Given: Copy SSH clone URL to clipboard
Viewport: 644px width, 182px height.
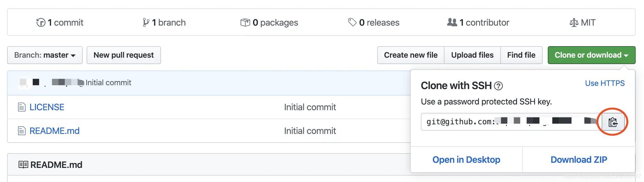Looking at the screenshot, I should [613, 122].
